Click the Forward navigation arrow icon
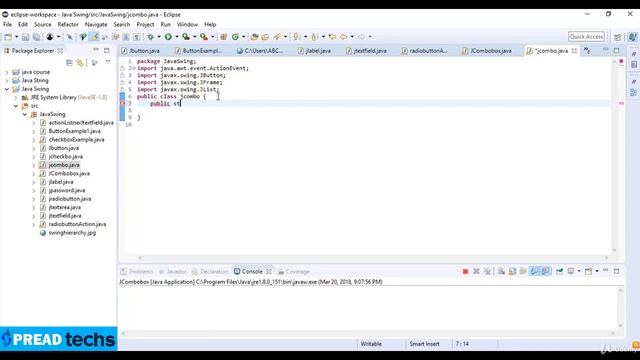The image size is (640, 360). coord(361,37)
